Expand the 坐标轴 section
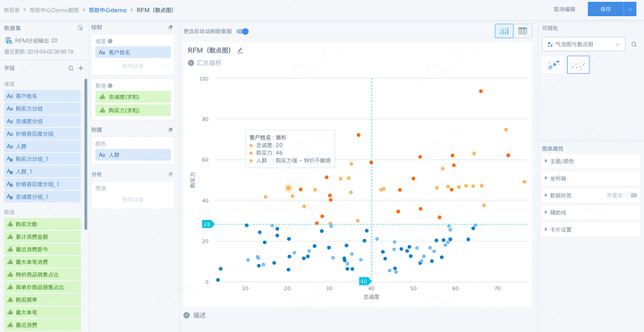 [589, 179]
